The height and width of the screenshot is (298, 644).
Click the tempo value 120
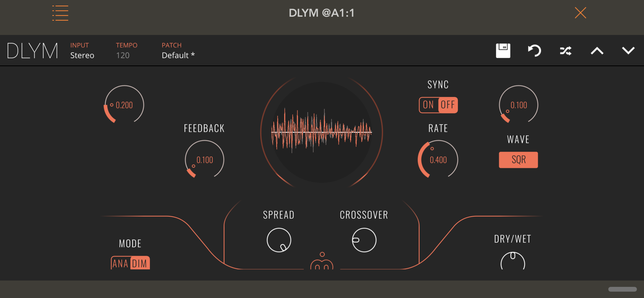(x=123, y=55)
